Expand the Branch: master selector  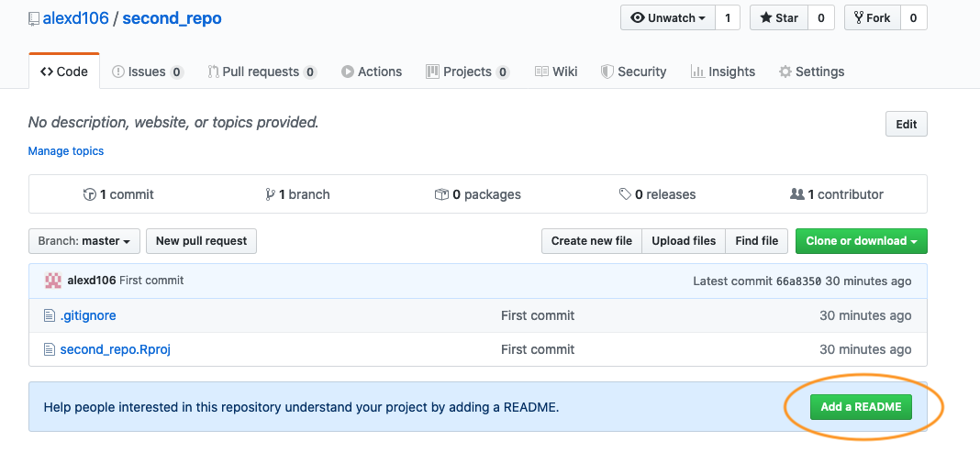click(x=84, y=241)
